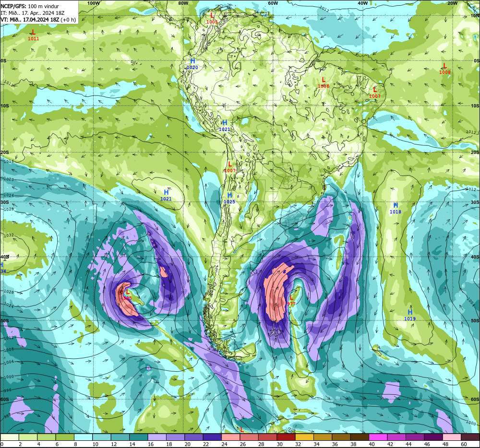Image resolution: width=480 pixels, height=448 pixels.
Task: Click the legend value 60
Action: [x=464, y=444]
